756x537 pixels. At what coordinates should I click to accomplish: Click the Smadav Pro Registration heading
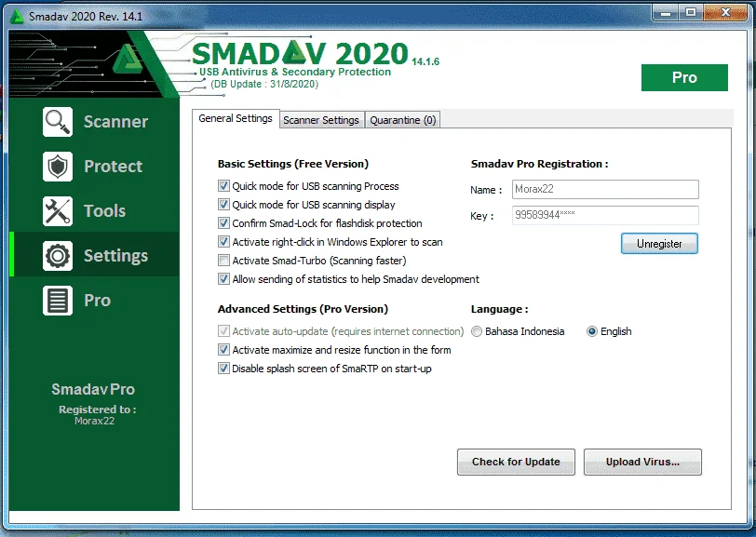539,164
